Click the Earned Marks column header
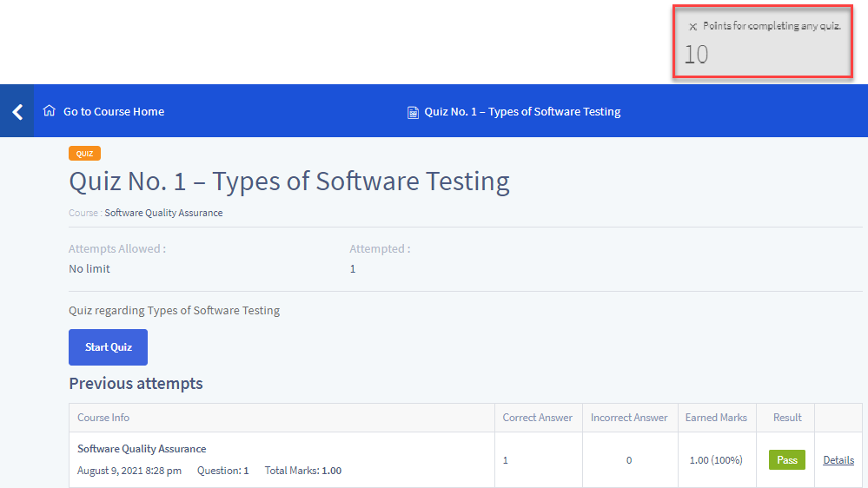Viewport: 868px width, 488px height. point(716,418)
